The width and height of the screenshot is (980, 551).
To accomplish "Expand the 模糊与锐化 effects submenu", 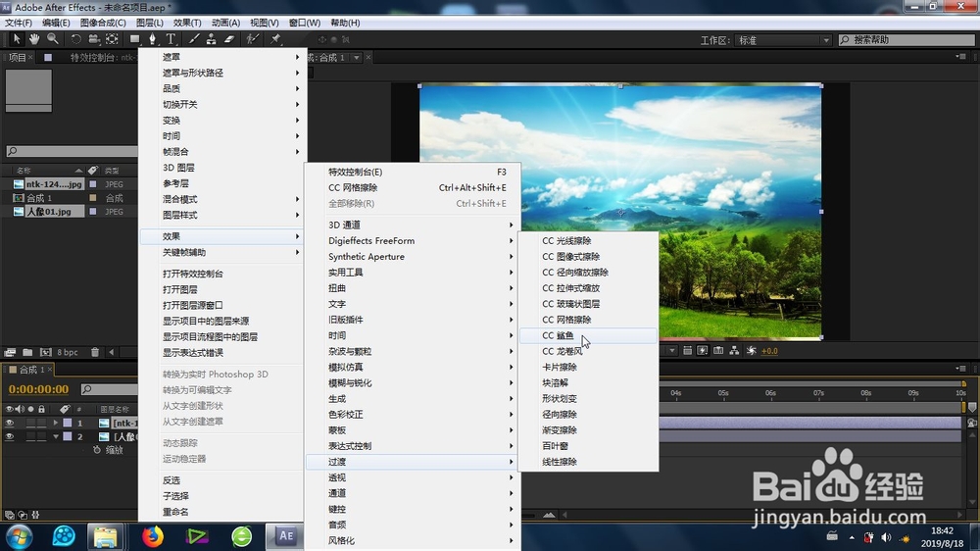I will point(414,382).
